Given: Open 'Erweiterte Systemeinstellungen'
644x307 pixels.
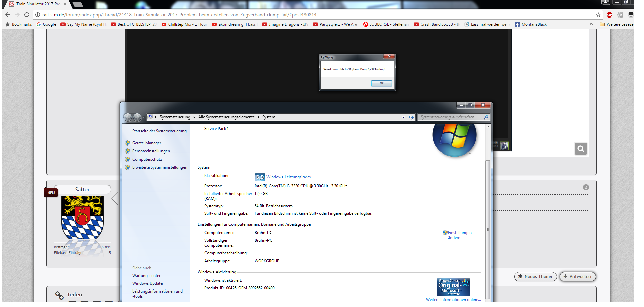Looking at the screenshot, I should tap(160, 167).
